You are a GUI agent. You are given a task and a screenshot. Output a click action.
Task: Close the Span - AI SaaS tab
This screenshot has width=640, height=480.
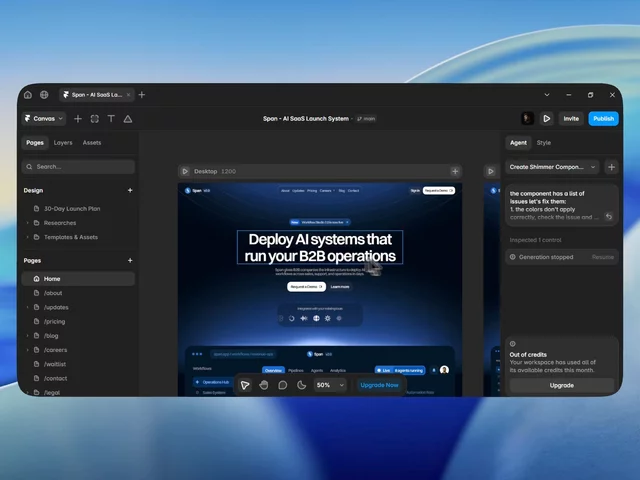point(128,95)
